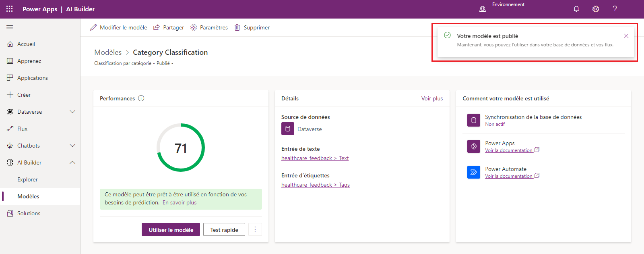Open the app launcher waffle icon
This screenshot has width=644, height=254.
click(10, 9)
